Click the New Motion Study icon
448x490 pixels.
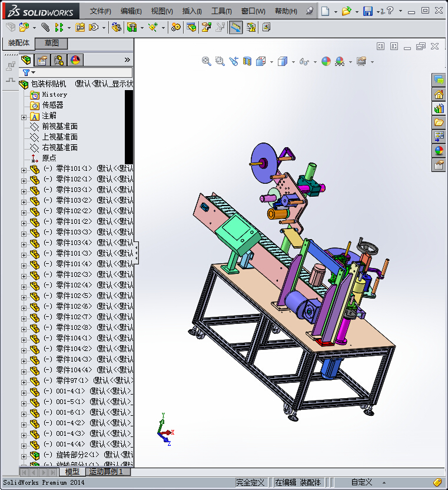[176, 27]
